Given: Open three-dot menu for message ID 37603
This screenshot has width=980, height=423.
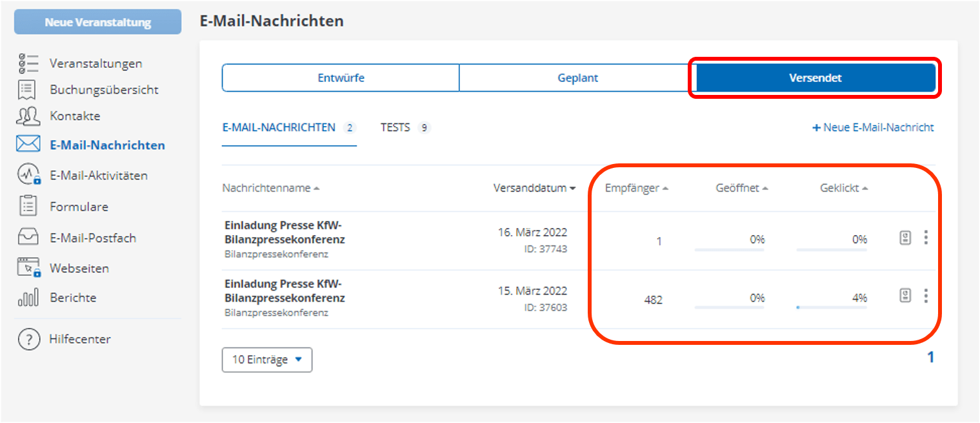Looking at the screenshot, I should point(926,296).
